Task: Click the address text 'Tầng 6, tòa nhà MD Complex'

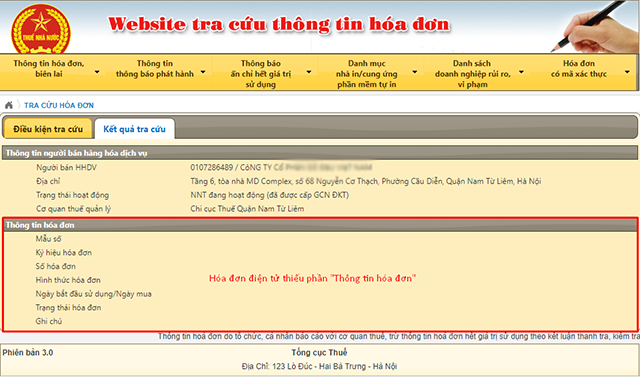Action: pos(241,181)
